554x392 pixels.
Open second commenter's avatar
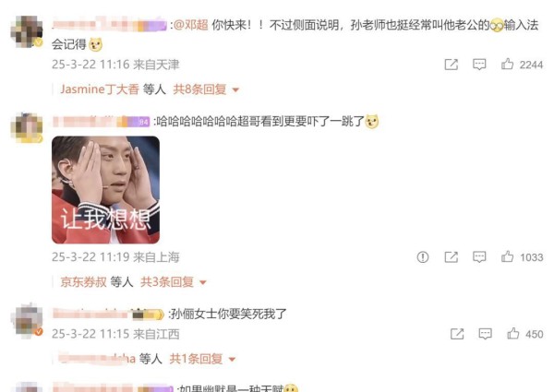[27, 127]
